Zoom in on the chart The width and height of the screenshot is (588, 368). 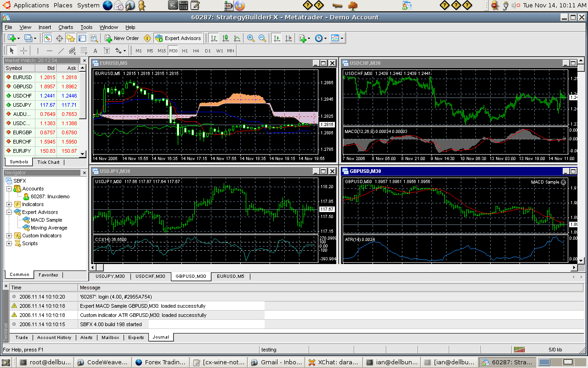point(250,38)
